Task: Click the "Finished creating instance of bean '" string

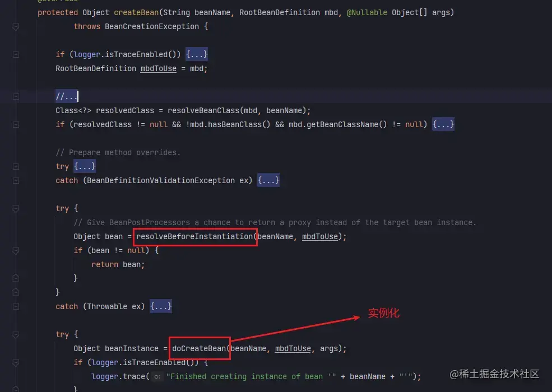Action: [x=251, y=376]
